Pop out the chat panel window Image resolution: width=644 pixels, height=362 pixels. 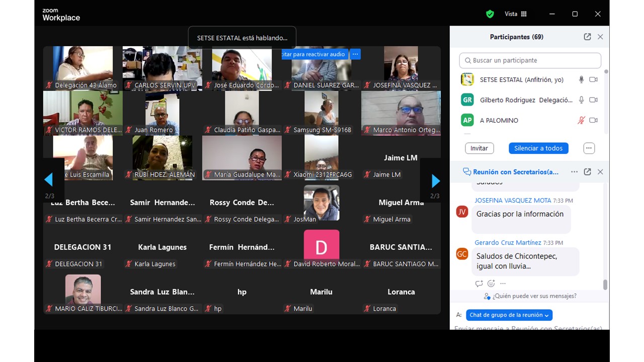tap(587, 172)
